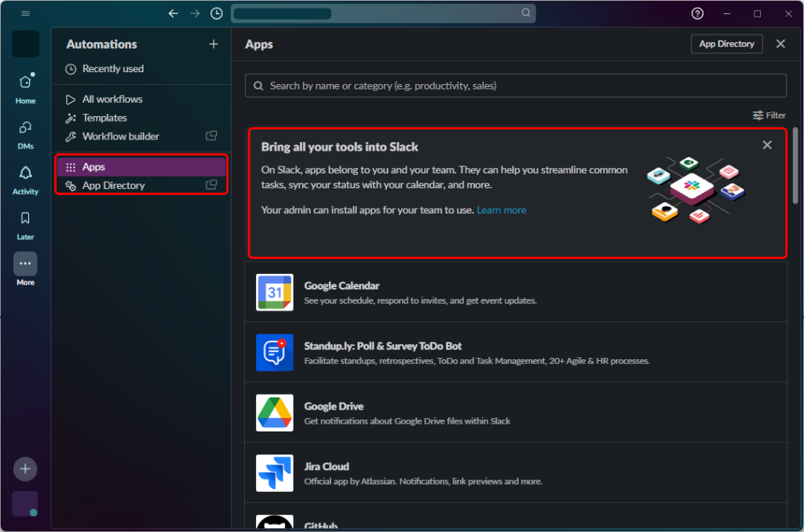804x532 pixels.
Task: Click the More icon in the sidebar
Action: 25,264
